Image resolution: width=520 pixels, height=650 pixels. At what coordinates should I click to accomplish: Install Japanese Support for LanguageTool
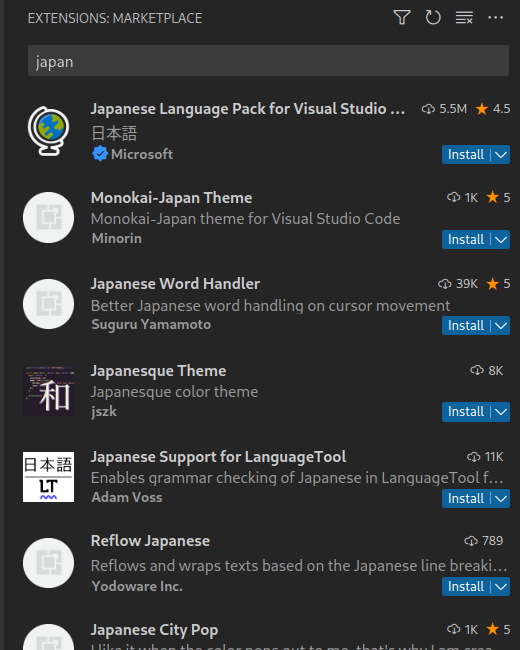tap(466, 498)
